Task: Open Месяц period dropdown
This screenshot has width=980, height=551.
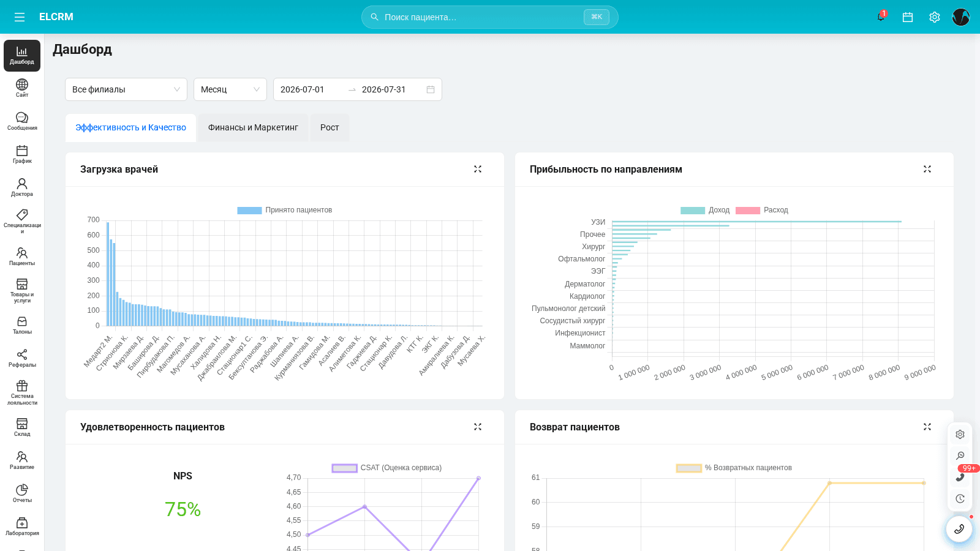Action: pyautogui.click(x=230, y=89)
